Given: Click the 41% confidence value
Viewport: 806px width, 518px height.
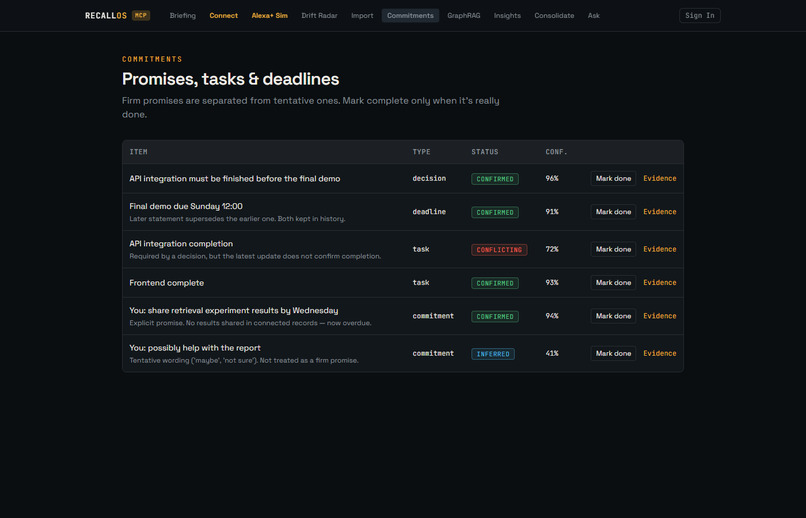Looking at the screenshot, I should (552, 354).
